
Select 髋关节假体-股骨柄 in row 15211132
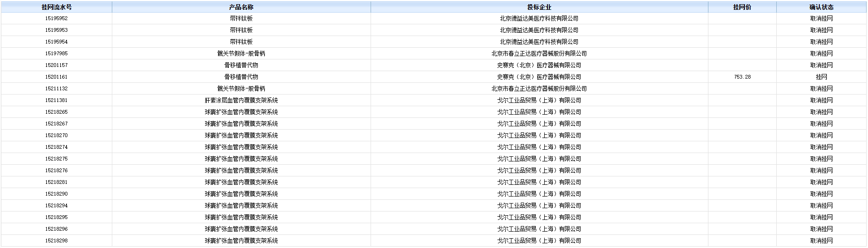tap(241, 89)
